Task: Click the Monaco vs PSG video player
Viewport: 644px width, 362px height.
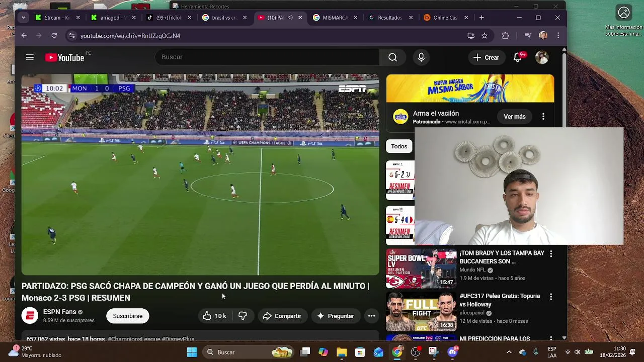Action: (x=200, y=174)
